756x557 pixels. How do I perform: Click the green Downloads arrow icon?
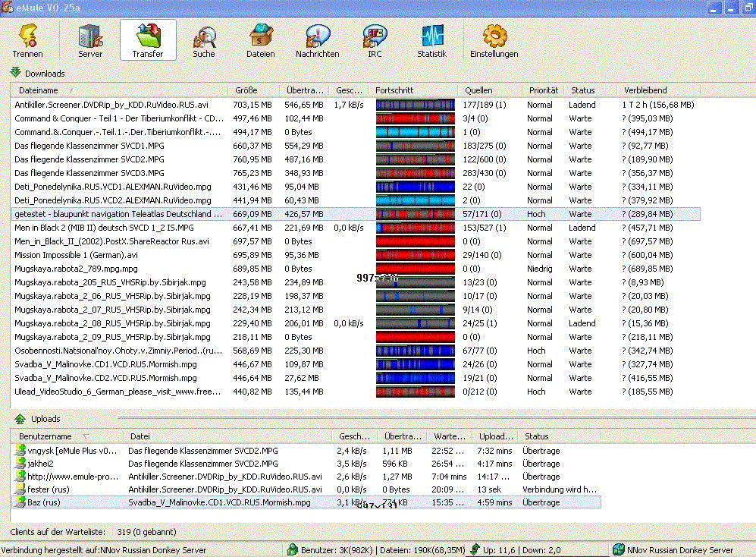coord(15,72)
